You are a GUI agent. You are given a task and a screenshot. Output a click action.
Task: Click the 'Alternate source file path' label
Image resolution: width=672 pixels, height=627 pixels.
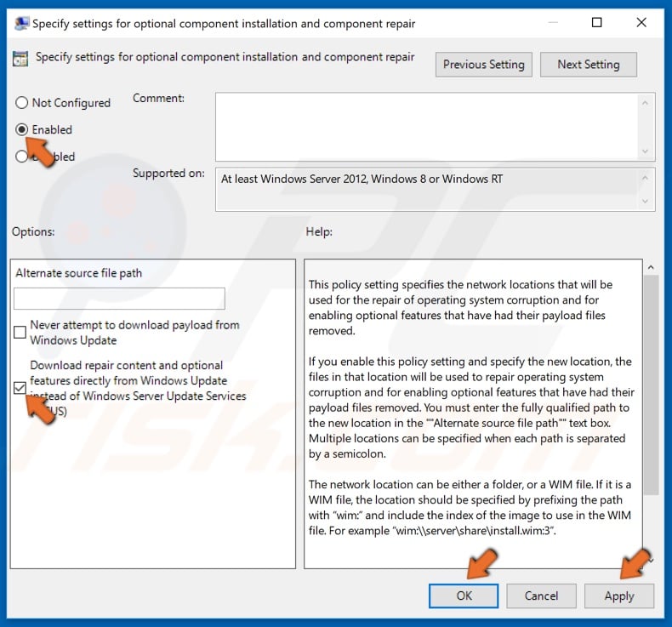[x=79, y=273]
